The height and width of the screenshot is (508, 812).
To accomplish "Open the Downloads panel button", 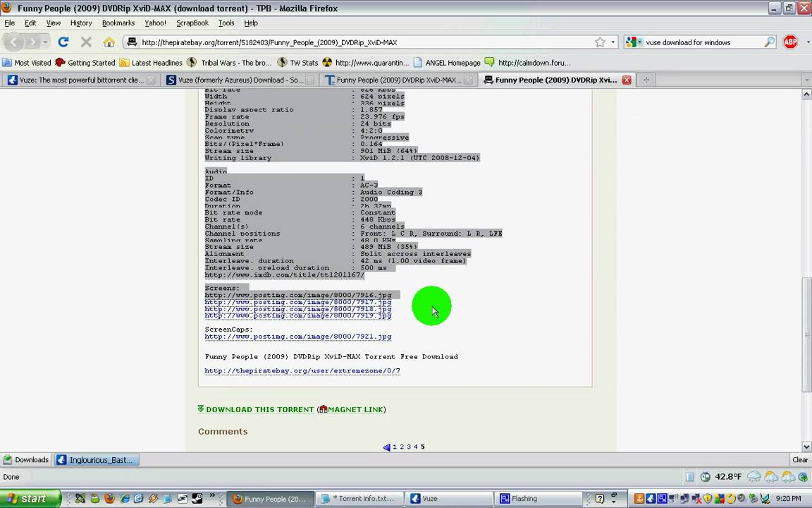I will 26,460.
